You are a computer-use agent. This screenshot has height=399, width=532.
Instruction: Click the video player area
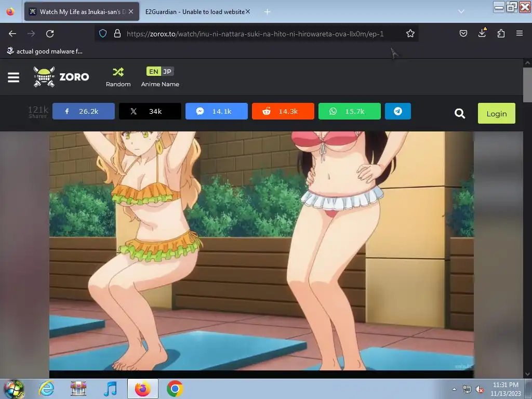pyautogui.click(x=261, y=251)
